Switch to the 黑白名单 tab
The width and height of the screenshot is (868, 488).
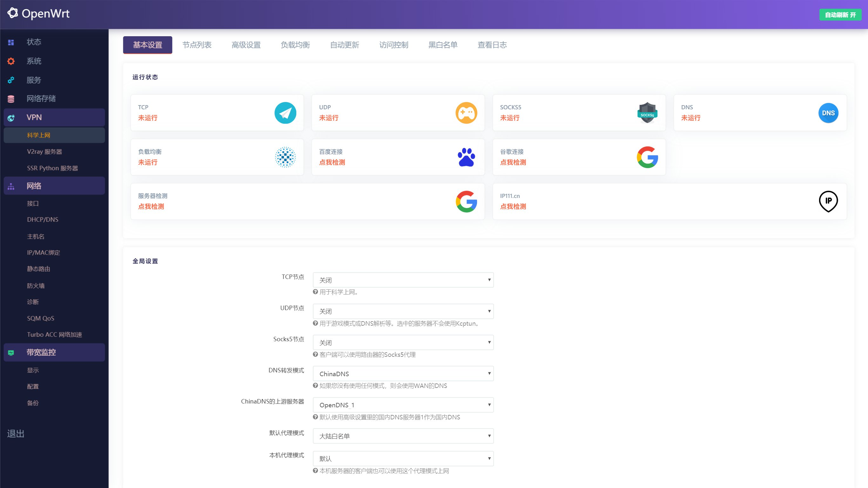pos(443,45)
